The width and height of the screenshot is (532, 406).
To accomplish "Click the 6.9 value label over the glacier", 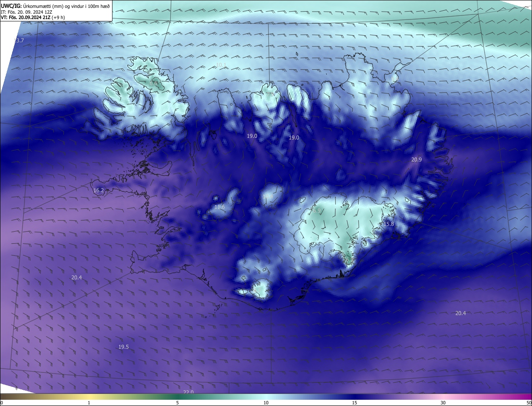I will coord(317,210).
